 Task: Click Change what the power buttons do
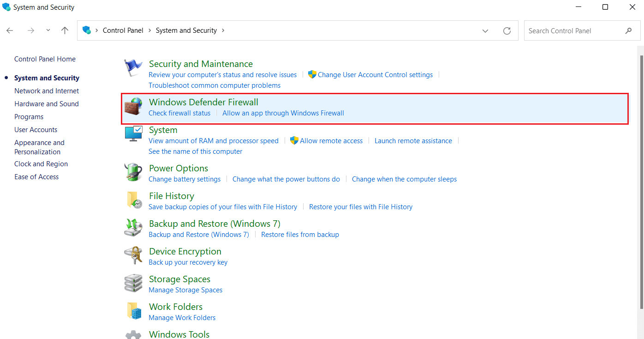286,179
